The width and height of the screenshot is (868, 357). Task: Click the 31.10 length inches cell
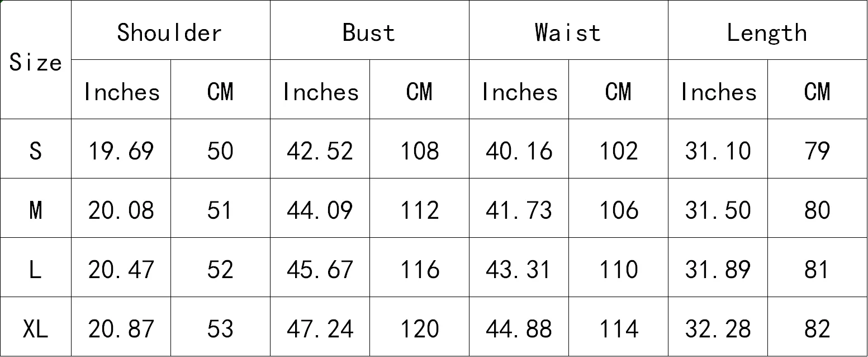(x=718, y=149)
